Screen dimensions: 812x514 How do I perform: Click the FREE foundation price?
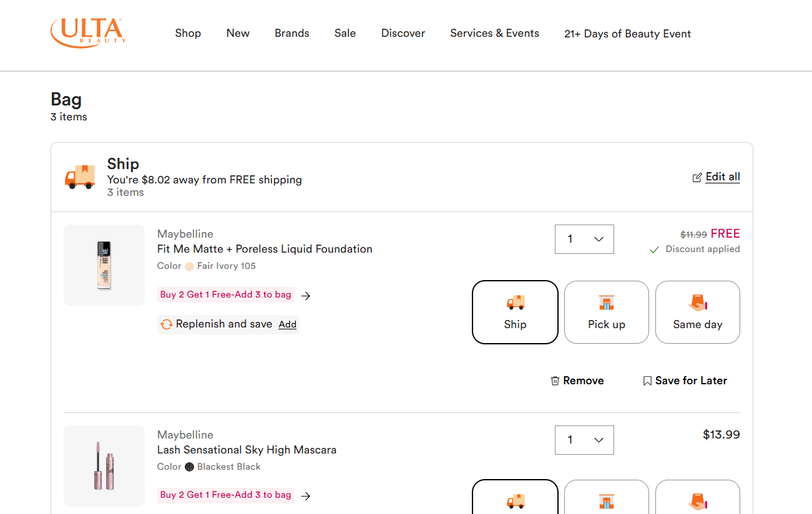725,234
